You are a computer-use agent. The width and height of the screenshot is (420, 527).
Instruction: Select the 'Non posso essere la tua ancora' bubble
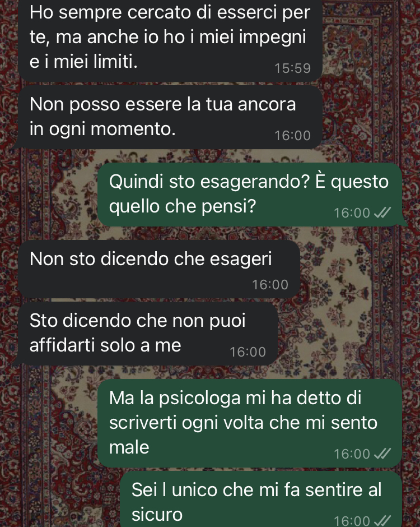pyautogui.click(x=170, y=117)
